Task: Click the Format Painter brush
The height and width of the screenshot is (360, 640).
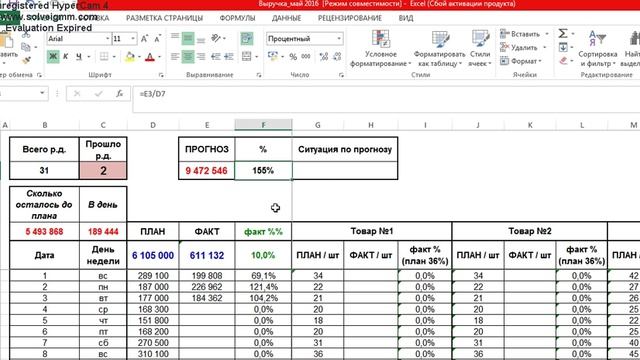Action: pos(27,60)
